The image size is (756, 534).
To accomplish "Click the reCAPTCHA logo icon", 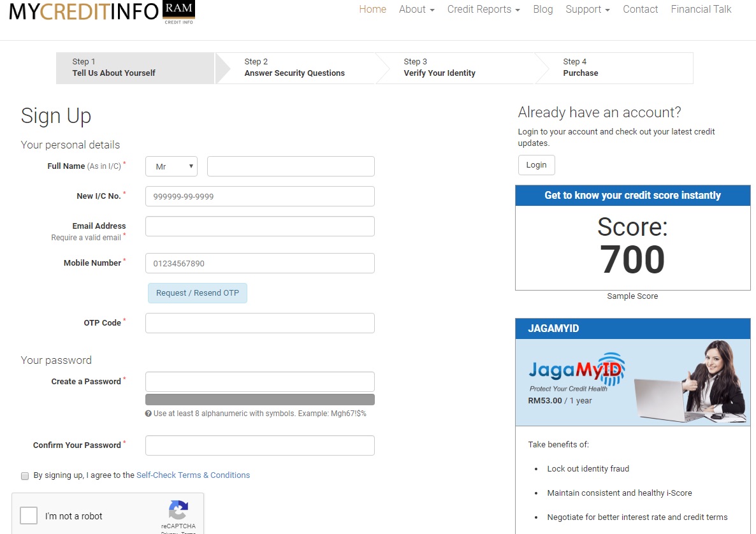I will coord(178,510).
